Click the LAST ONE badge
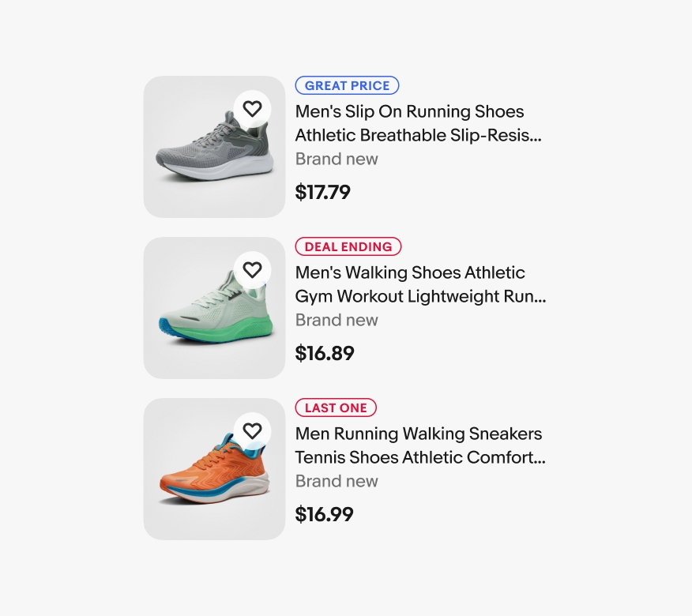 [x=336, y=408]
